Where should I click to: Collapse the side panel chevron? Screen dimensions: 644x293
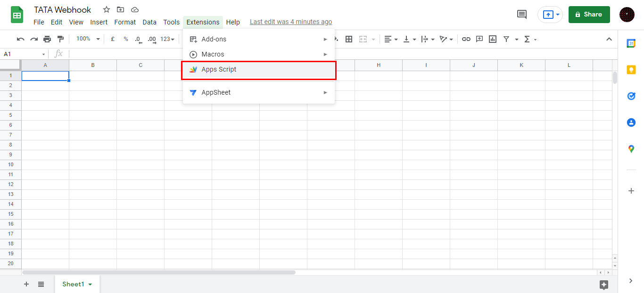631,281
